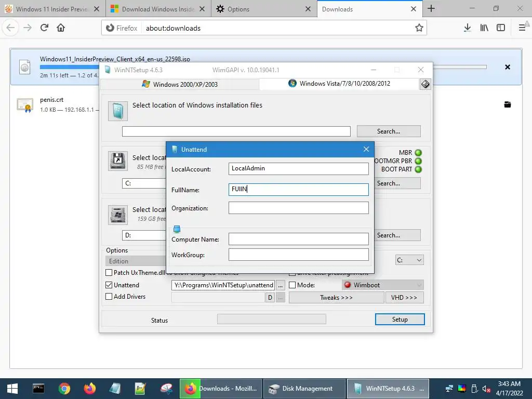Screen dimensions: 532x399
Task: Open the C: drive letter dropdown
Action: click(x=409, y=260)
